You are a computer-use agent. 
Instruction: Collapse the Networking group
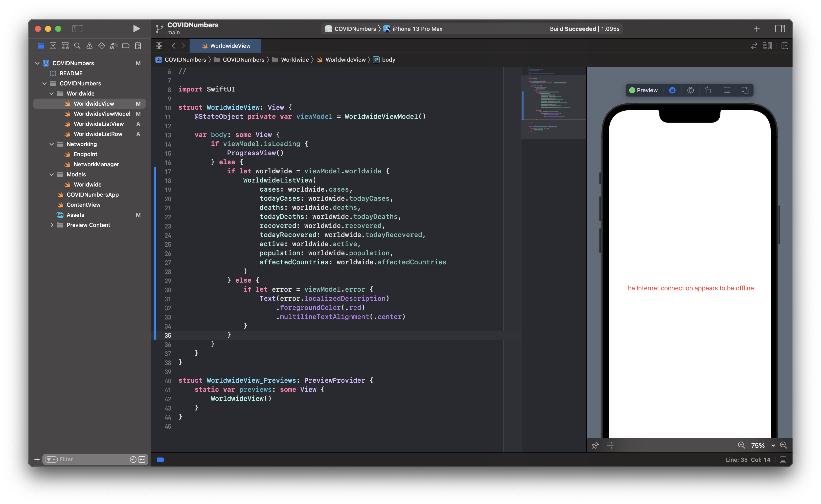52,144
